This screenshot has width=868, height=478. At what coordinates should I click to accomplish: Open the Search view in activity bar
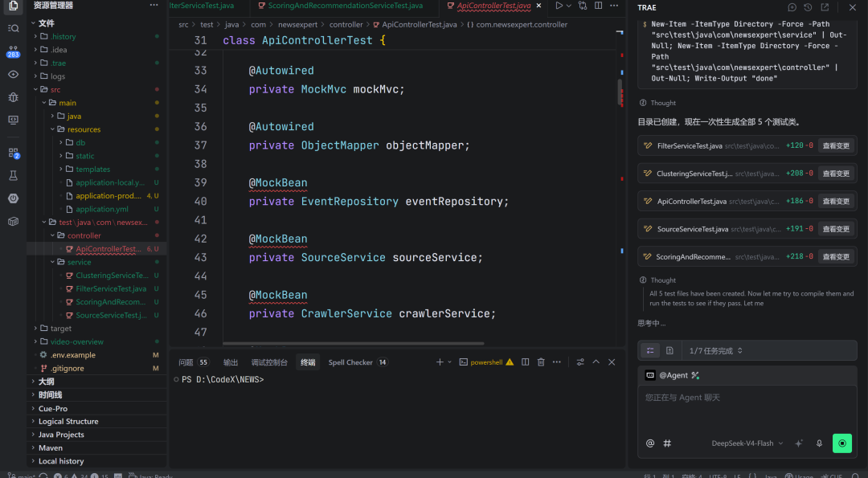click(14, 28)
